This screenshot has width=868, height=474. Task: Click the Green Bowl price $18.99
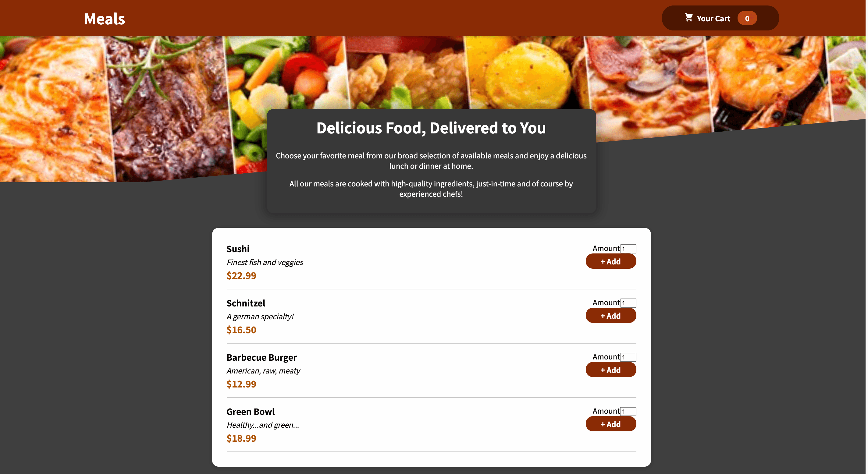pyautogui.click(x=241, y=438)
